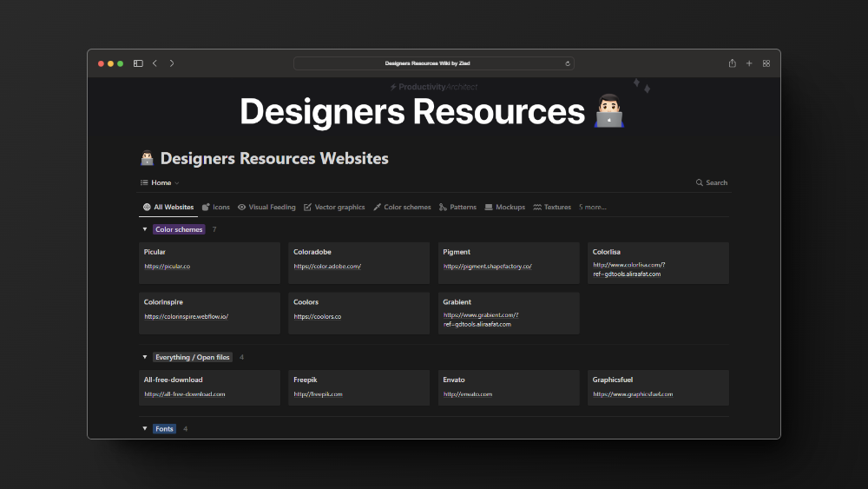Viewport: 868px width, 489px height.
Task: Add a new tab with plus icon
Action: tap(749, 63)
